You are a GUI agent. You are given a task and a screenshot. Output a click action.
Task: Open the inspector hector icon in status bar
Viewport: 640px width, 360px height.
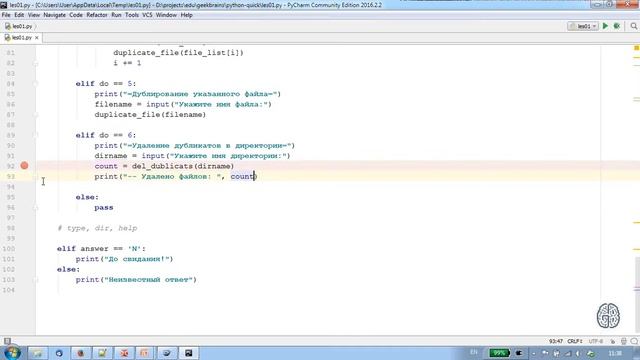click(x=623, y=341)
